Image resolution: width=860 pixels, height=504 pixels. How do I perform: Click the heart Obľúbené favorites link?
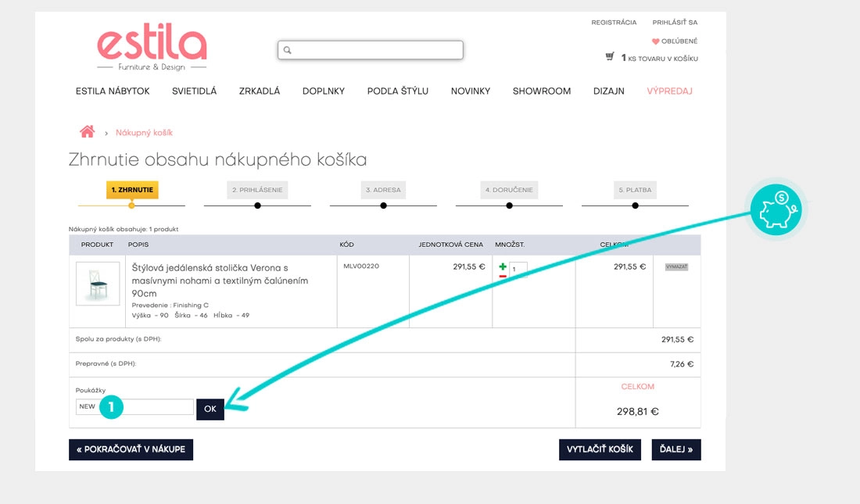pyautogui.click(x=674, y=41)
